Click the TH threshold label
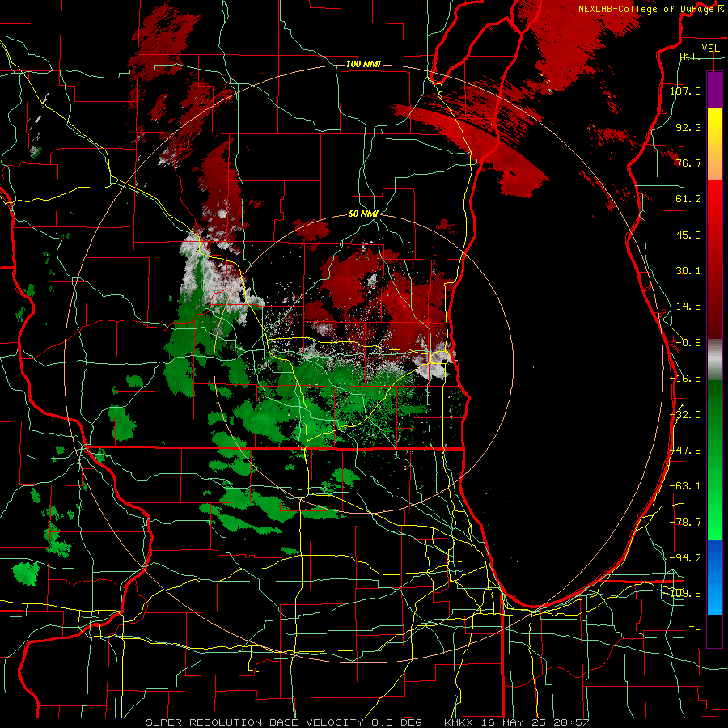 tap(695, 630)
